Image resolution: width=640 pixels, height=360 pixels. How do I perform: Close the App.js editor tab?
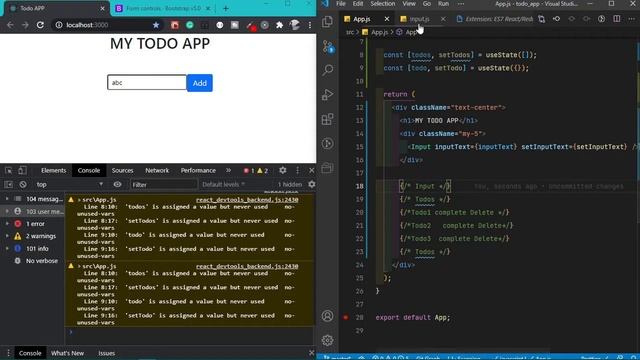(x=387, y=19)
